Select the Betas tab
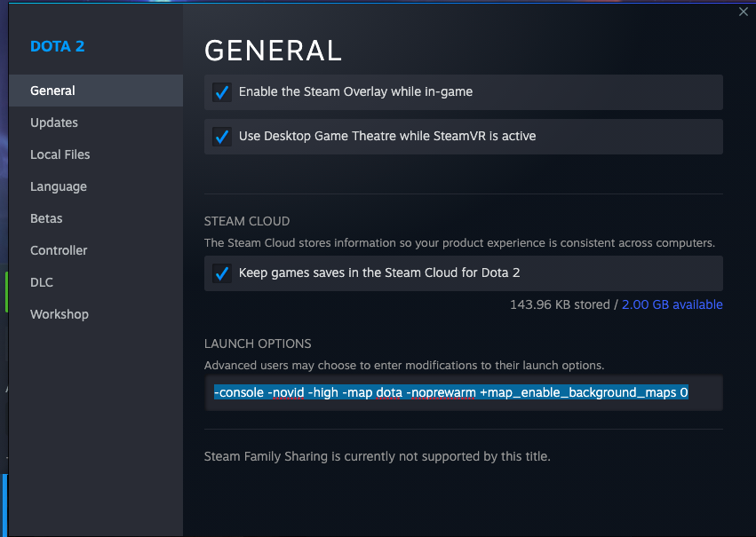The height and width of the screenshot is (537, 756). click(x=45, y=217)
